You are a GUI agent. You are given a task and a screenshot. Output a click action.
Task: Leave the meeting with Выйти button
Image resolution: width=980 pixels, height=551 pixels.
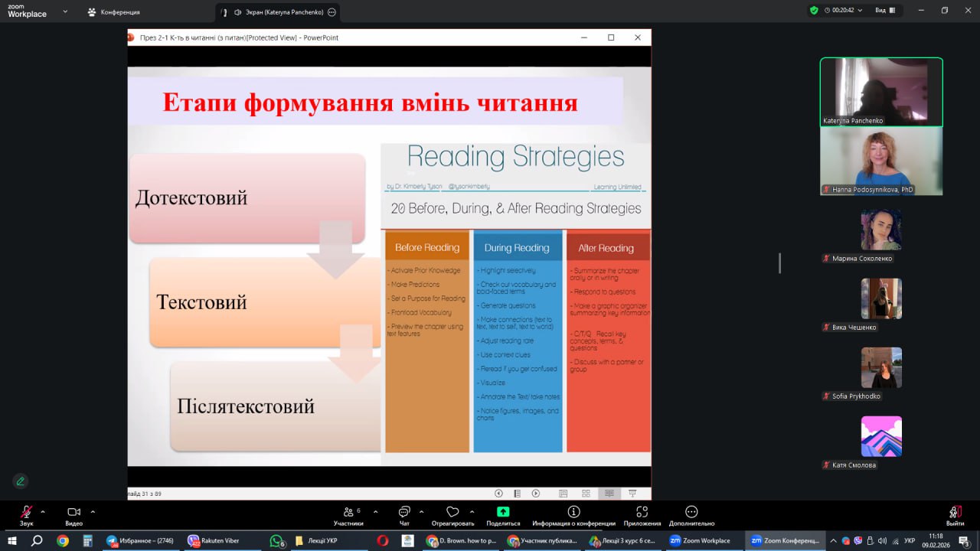(x=955, y=515)
